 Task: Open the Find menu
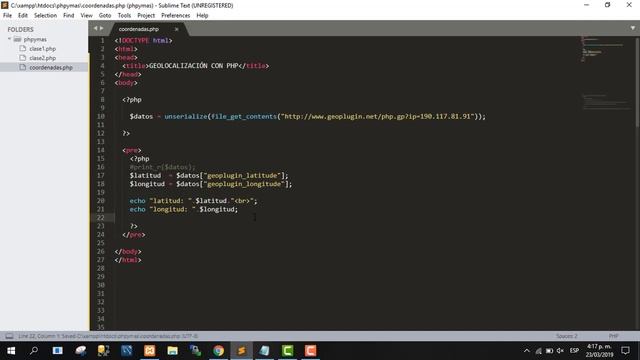69,16
